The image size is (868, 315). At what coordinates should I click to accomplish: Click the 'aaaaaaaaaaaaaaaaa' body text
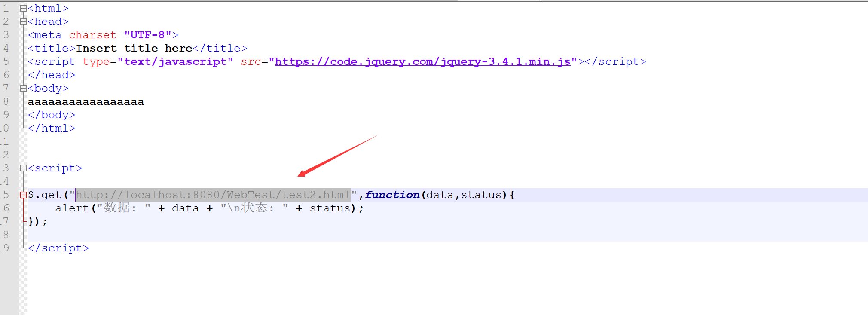[x=86, y=102]
